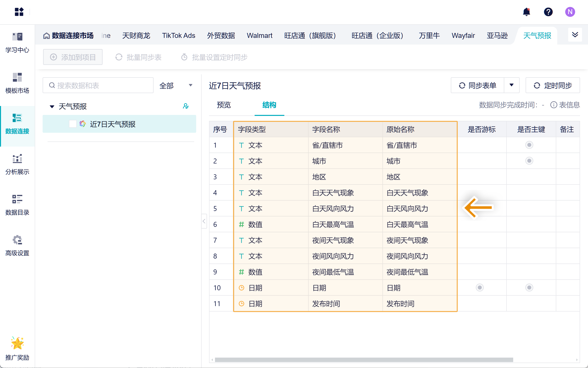Toggle primary key radio for 省/直辖市 row

(x=529, y=145)
